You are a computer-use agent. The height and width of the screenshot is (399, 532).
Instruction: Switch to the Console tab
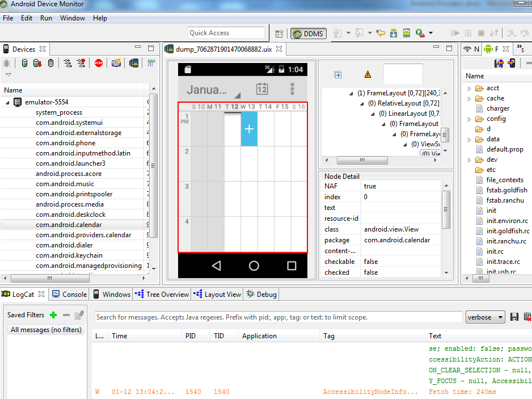[70, 295]
